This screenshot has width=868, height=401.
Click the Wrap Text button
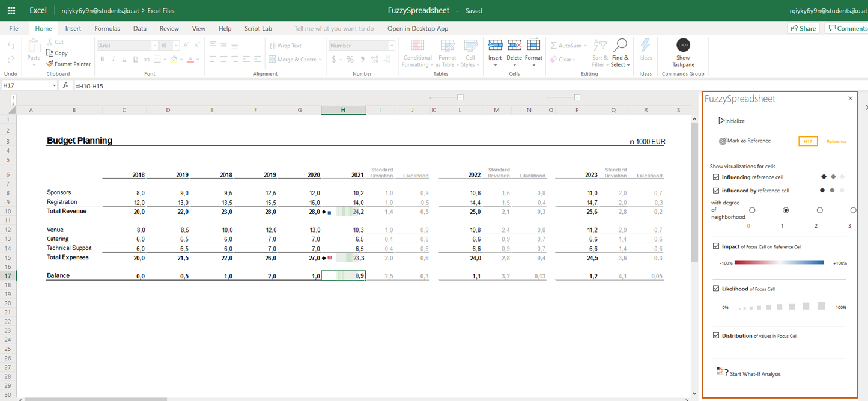point(285,46)
